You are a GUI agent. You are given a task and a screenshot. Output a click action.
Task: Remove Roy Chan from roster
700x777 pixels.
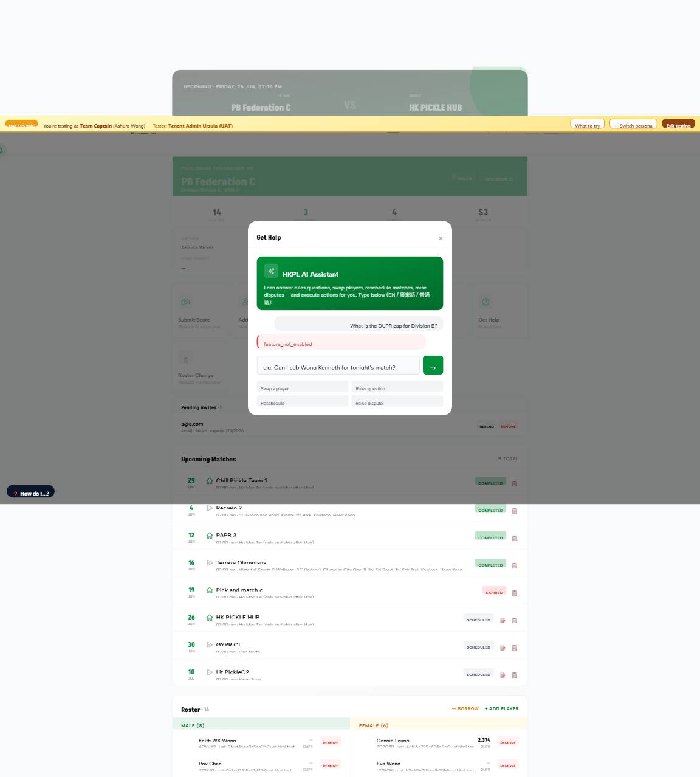(331, 765)
